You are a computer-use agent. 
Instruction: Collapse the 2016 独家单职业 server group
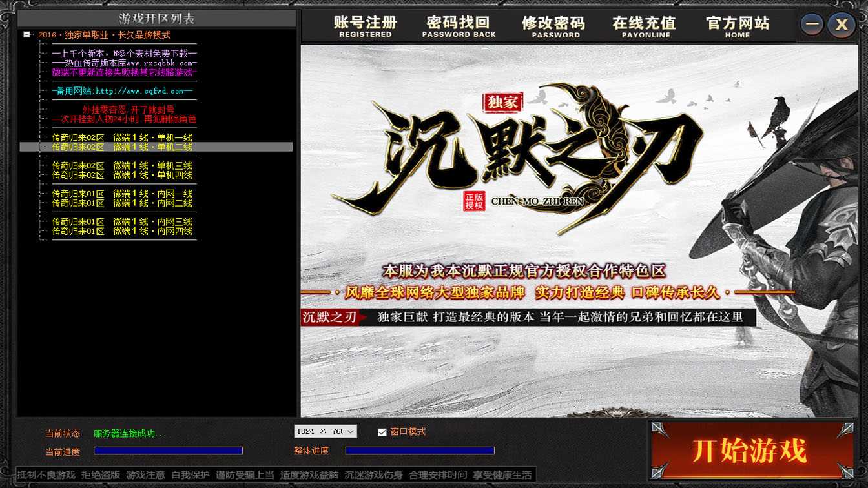[26, 35]
